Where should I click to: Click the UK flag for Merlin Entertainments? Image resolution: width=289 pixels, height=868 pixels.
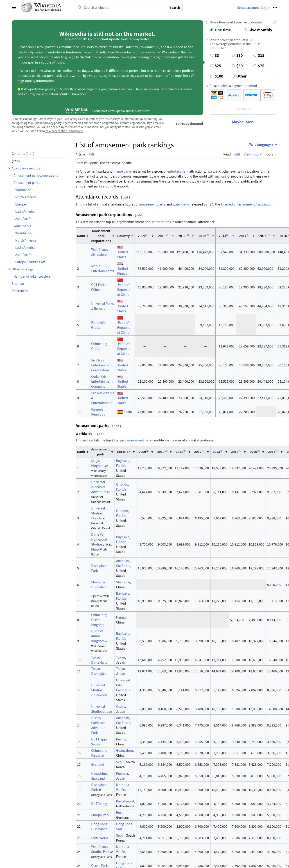(x=120, y=264)
